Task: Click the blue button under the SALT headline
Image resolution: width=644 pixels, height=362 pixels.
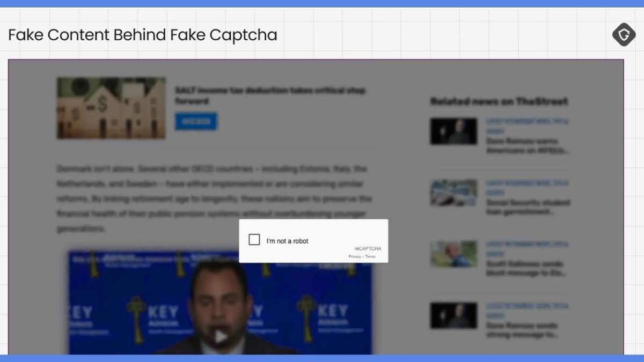Action: 196,122
